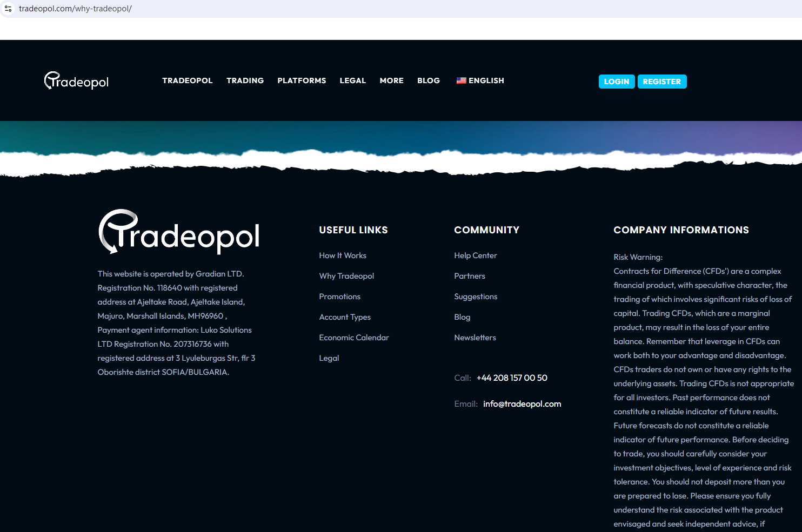
Task: Open the LEGAL navigation menu
Action: (353, 80)
